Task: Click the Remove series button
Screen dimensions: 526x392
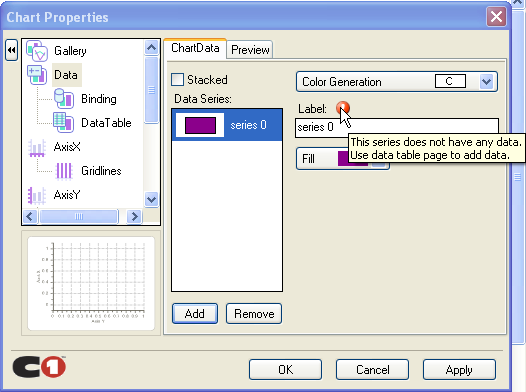Action: [x=254, y=314]
